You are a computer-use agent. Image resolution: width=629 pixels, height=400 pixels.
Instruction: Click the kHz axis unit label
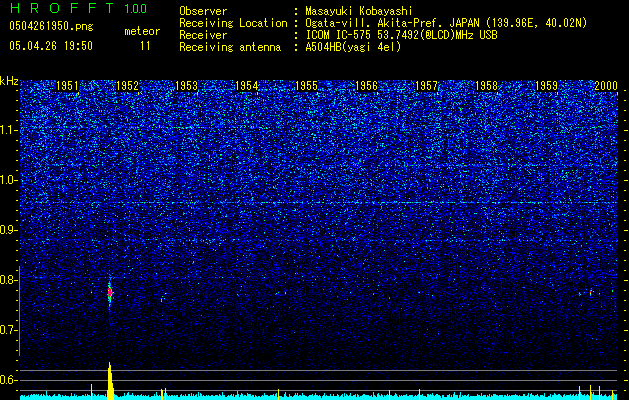tap(9, 81)
